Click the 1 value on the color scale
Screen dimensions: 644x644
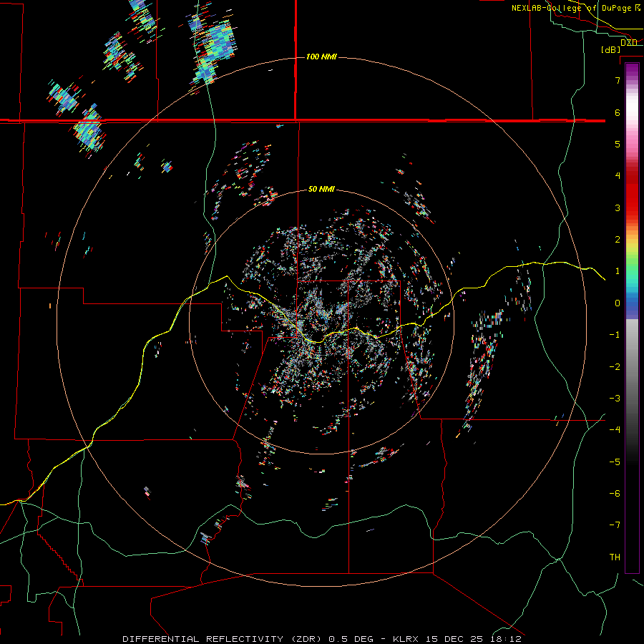coord(618,271)
